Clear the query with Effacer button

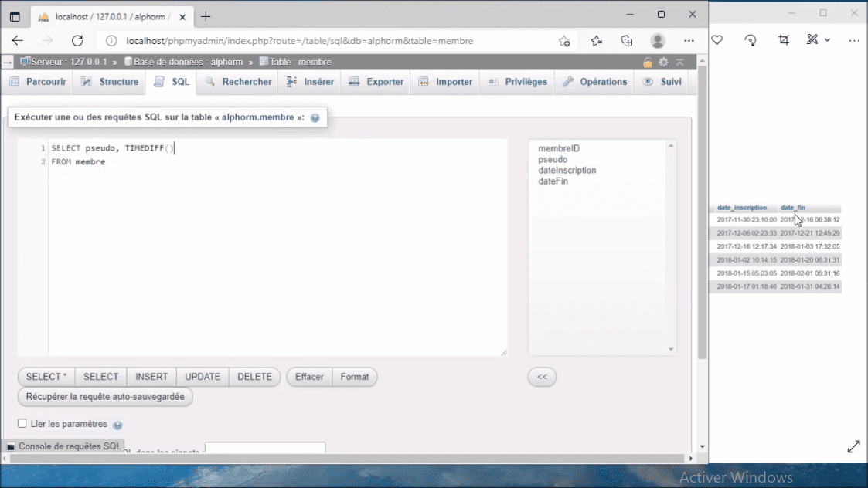click(x=309, y=377)
